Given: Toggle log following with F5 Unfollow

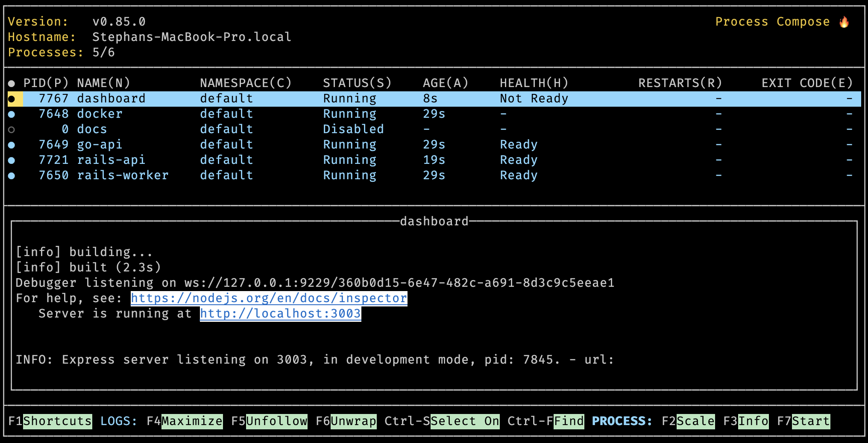Looking at the screenshot, I should (x=276, y=421).
